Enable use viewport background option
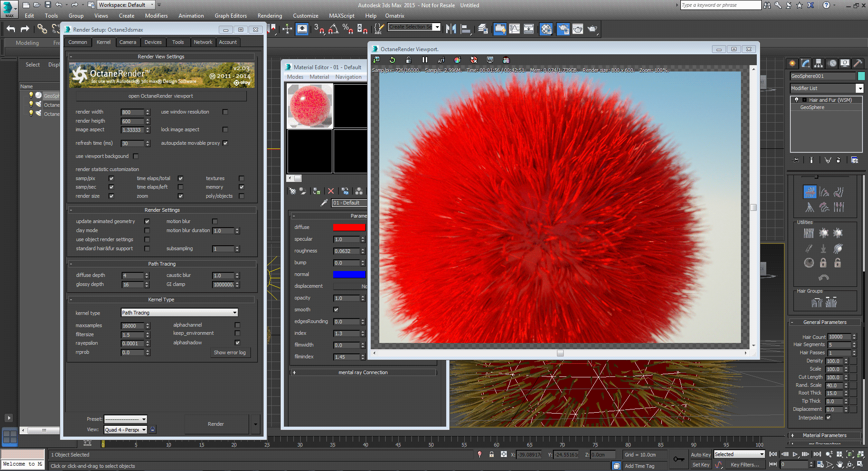Screen dimensions: 868x471 coord(136,156)
